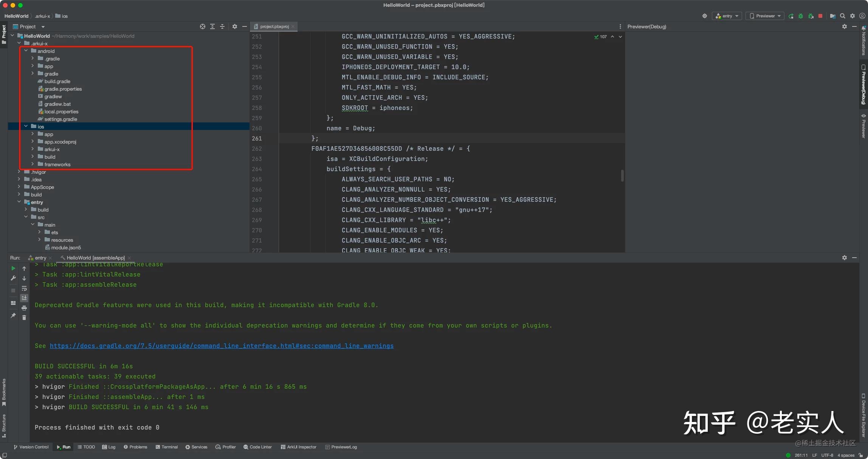Print the console output

click(24, 308)
